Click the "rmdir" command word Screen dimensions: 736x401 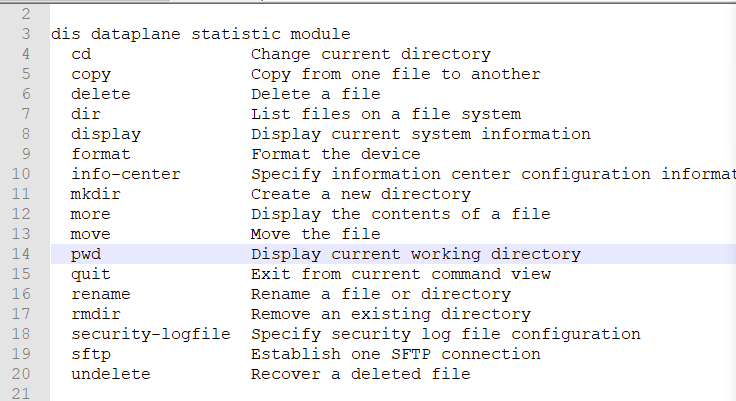point(95,314)
